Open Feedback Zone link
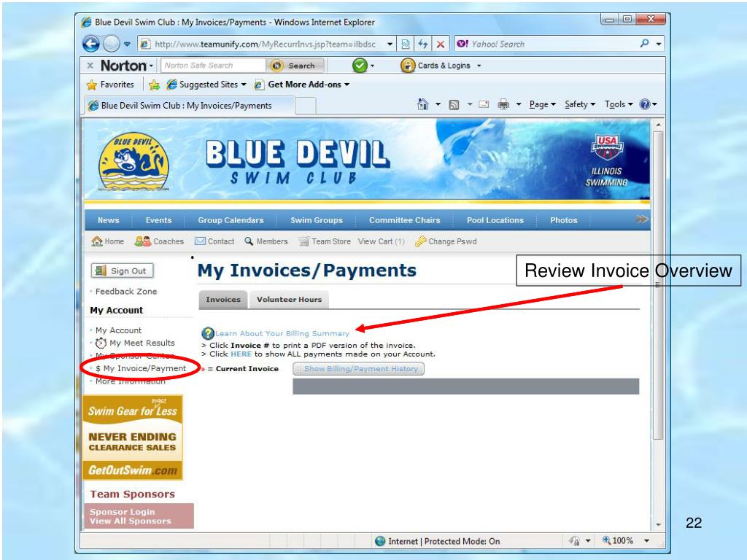 [125, 292]
